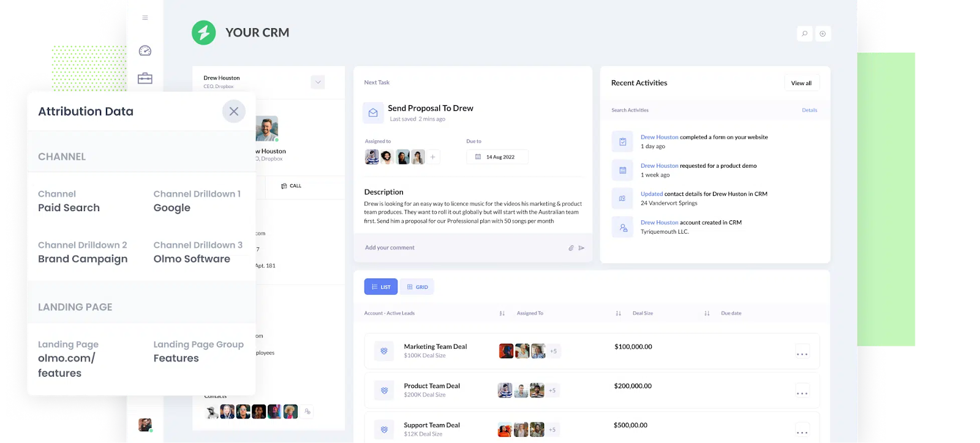Image resolution: width=980 pixels, height=443 pixels.
Task: Click the Support Team Deal row icon
Action: coord(384,430)
